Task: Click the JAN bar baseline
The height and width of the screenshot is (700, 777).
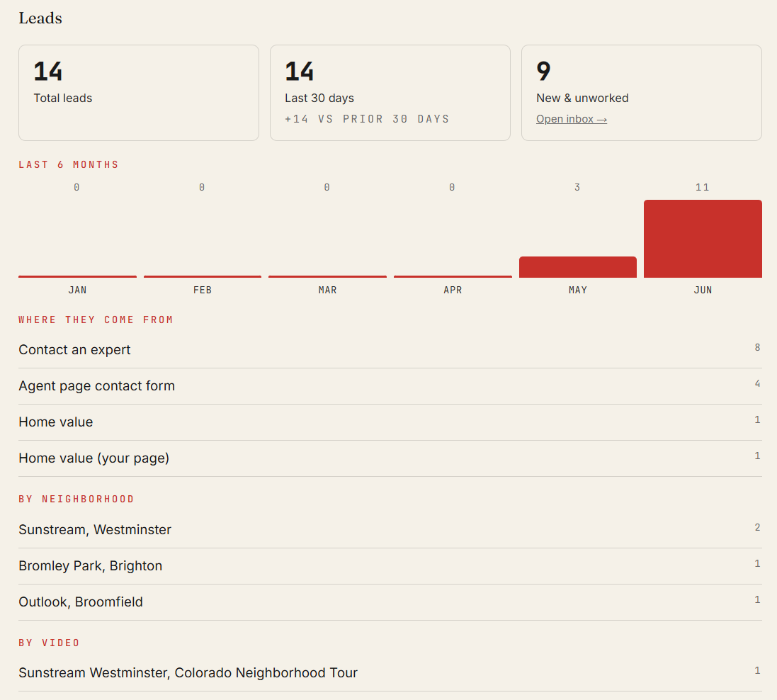Action: (x=77, y=276)
